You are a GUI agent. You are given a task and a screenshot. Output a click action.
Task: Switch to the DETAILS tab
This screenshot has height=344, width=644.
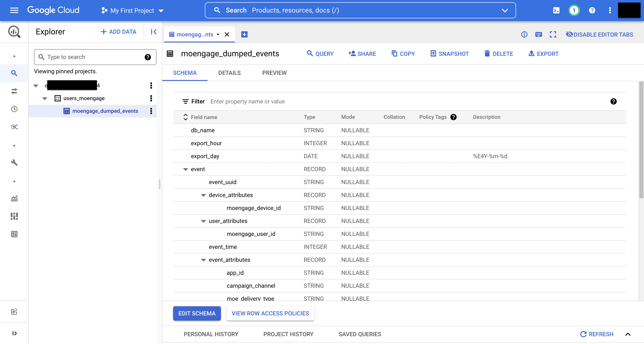point(229,73)
